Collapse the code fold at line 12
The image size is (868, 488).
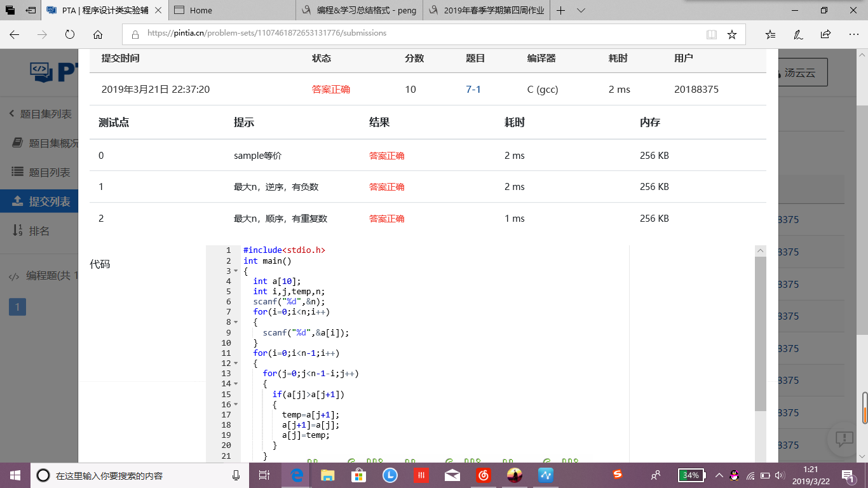tap(236, 363)
